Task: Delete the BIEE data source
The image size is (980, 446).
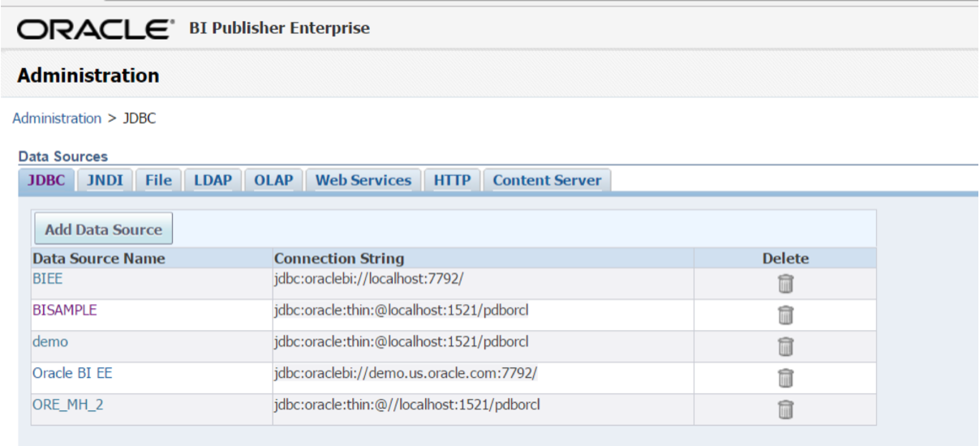Action: (x=785, y=284)
